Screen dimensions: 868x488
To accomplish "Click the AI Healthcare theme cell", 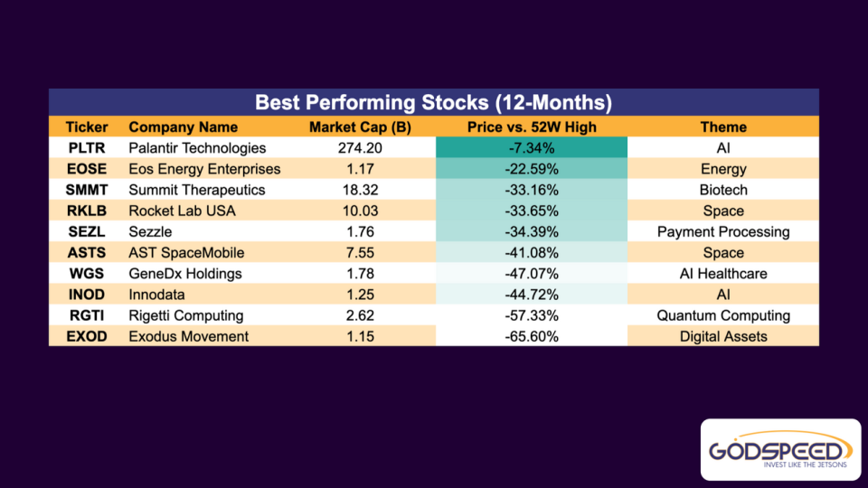I will click(x=723, y=274).
